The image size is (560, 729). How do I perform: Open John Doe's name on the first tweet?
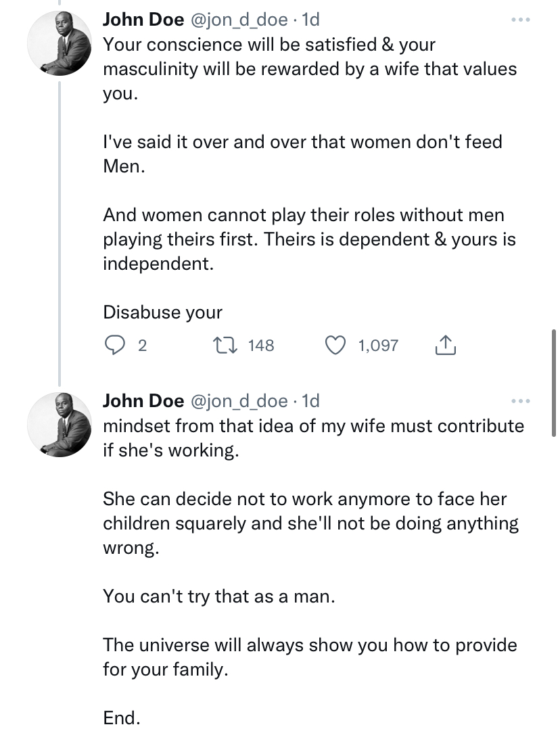pyautogui.click(x=143, y=20)
